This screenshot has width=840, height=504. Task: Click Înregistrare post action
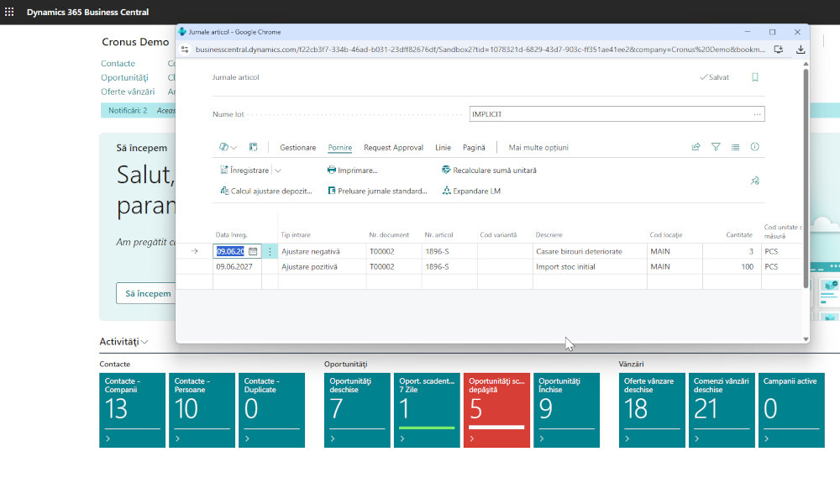coord(244,171)
